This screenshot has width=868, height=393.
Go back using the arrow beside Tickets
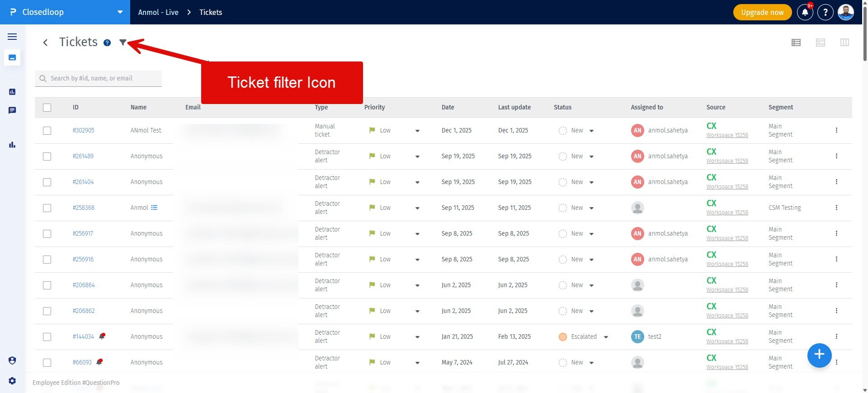pos(45,43)
